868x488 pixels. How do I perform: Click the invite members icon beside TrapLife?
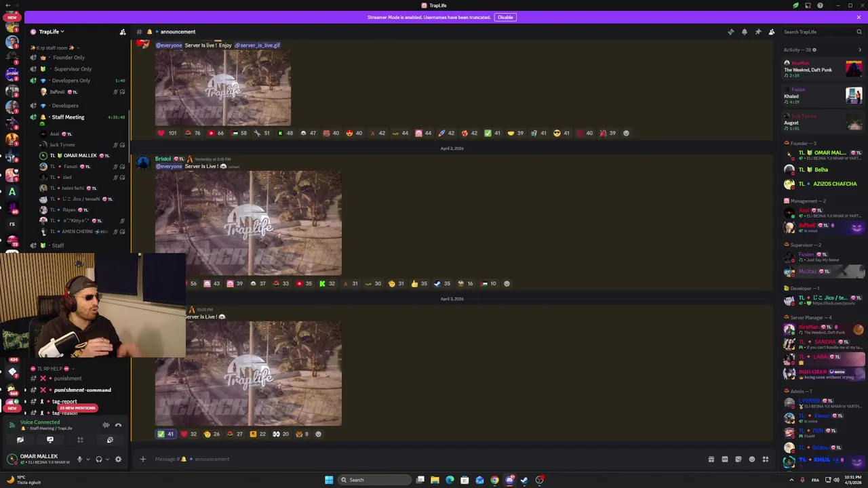tap(123, 32)
